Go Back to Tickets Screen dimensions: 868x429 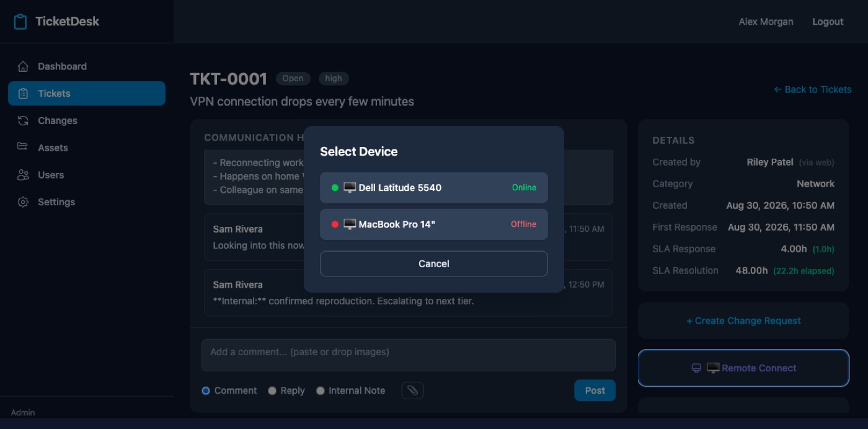click(x=813, y=89)
